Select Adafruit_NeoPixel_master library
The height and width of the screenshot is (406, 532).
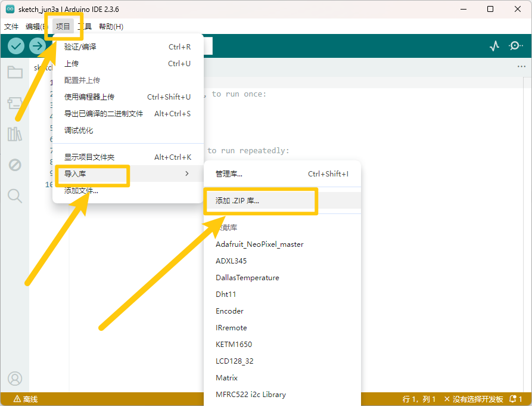282,244
